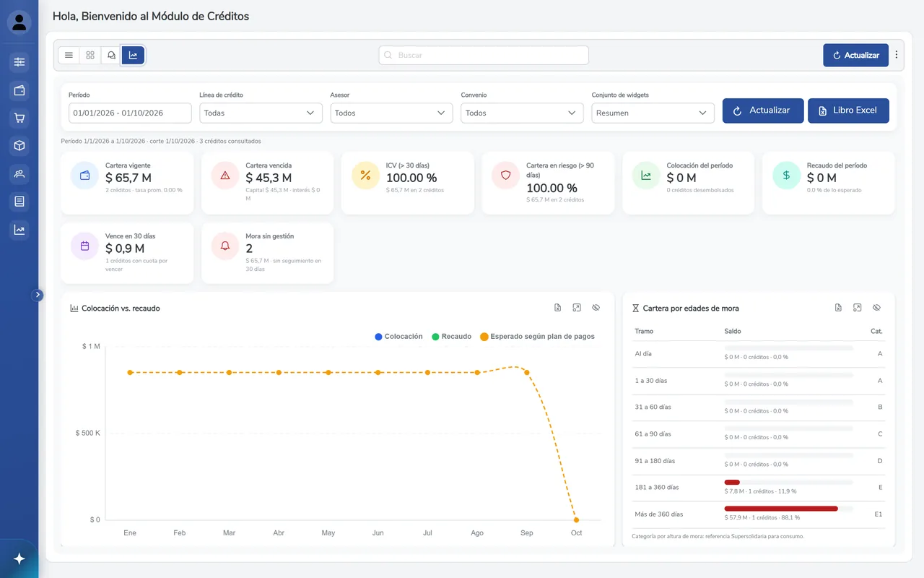The height and width of the screenshot is (578, 924).
Task: Open the box inventory module in sidebar
Action: 19,146
